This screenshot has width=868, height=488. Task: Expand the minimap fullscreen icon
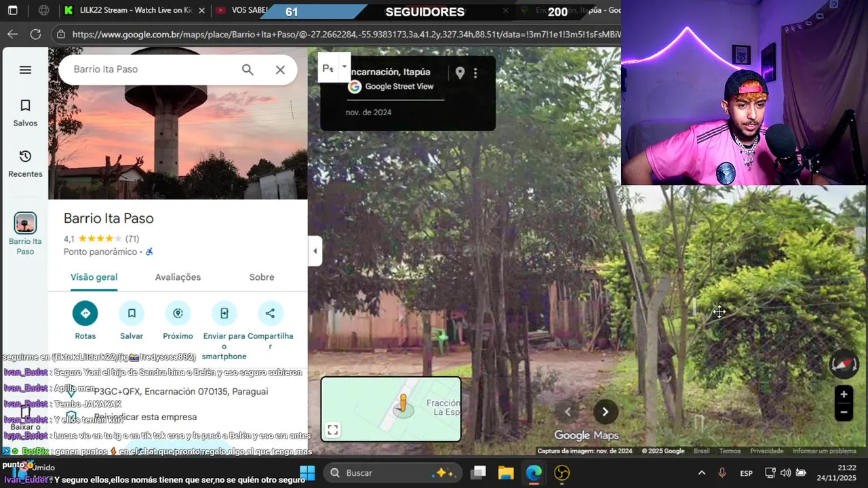pos(332,430)
